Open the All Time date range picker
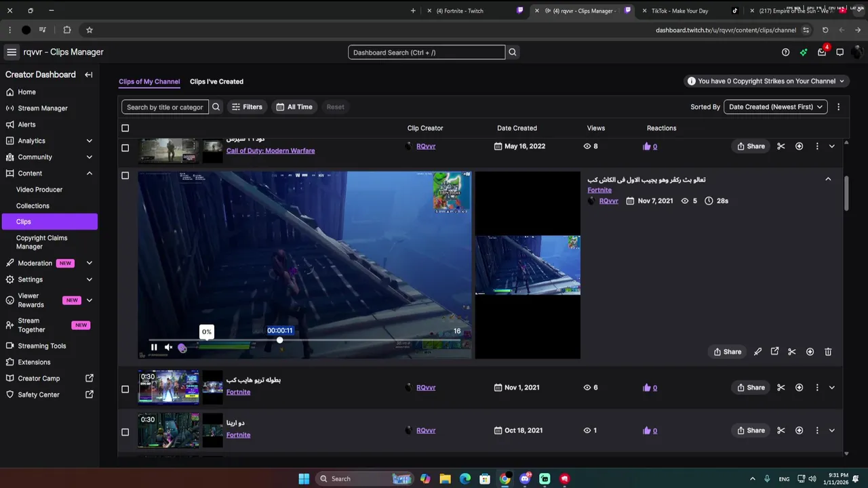The image size is (868, 488). pyautogui.click(x=294, y=107)
